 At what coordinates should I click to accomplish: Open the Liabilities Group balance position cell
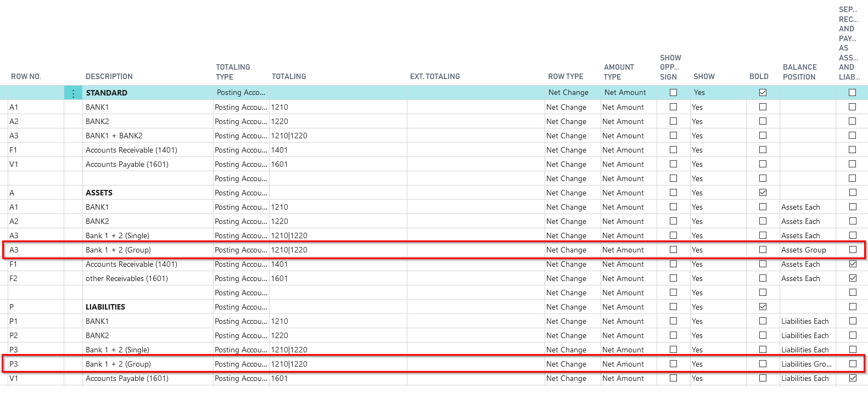[x=806, y=364]
